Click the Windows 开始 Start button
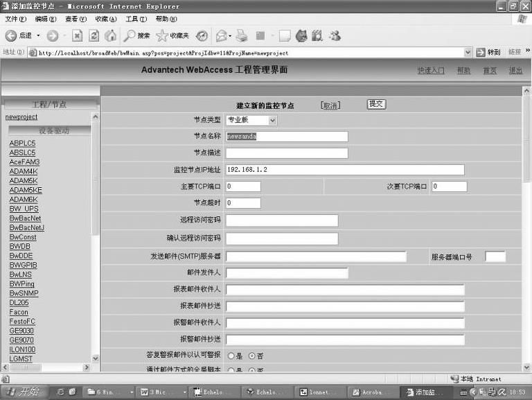Screen dimensions: 532x400 (x=25, y=392)
